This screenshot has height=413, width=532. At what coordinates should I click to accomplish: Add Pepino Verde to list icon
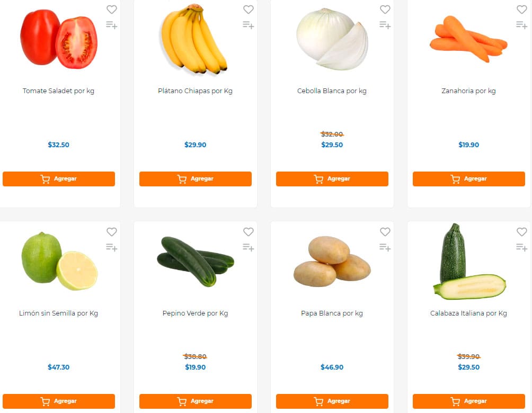pyautogui.click(x=248, y=247)
